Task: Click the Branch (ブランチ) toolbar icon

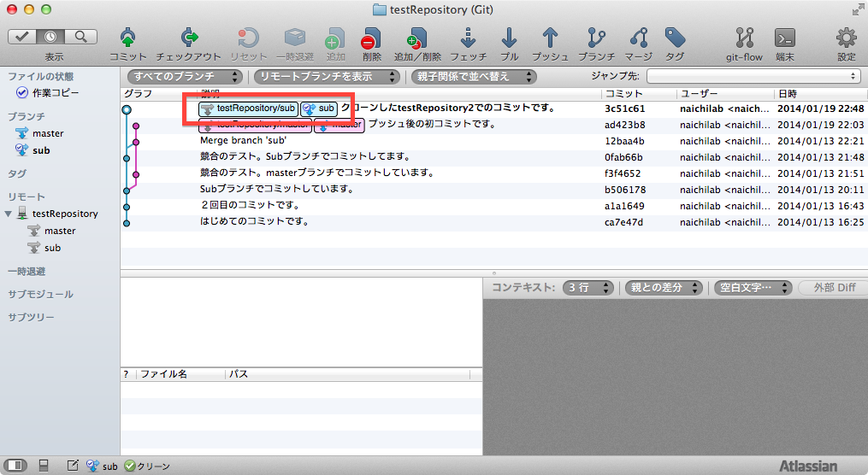Action: click(x=596, y=38)
